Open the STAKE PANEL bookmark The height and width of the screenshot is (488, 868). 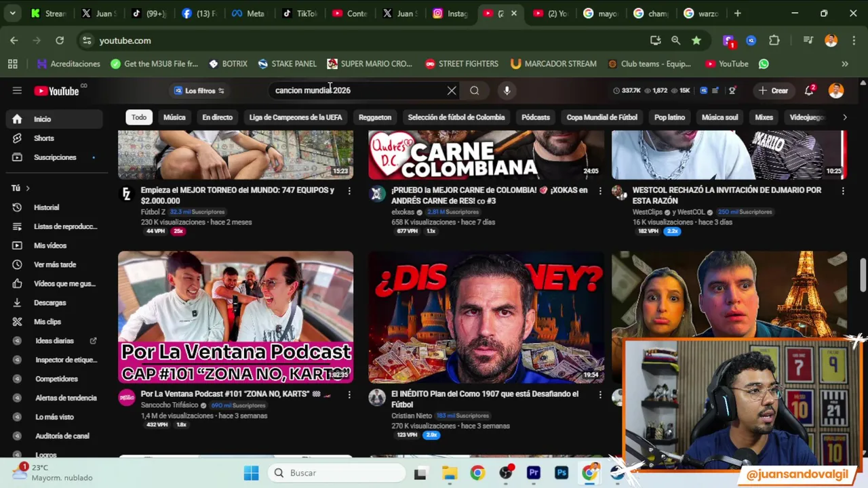288,64
